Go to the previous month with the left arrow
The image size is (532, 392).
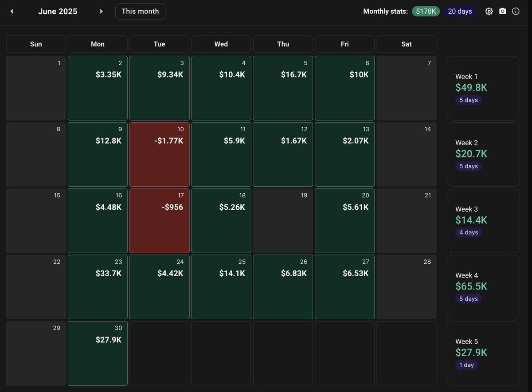tap(12, 11)
